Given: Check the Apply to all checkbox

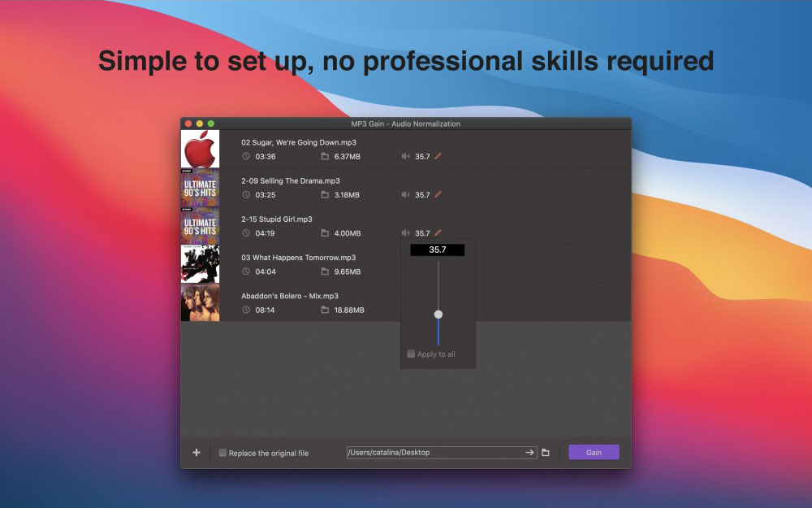Looking at the screenshot, I should (x=411, y=354).
